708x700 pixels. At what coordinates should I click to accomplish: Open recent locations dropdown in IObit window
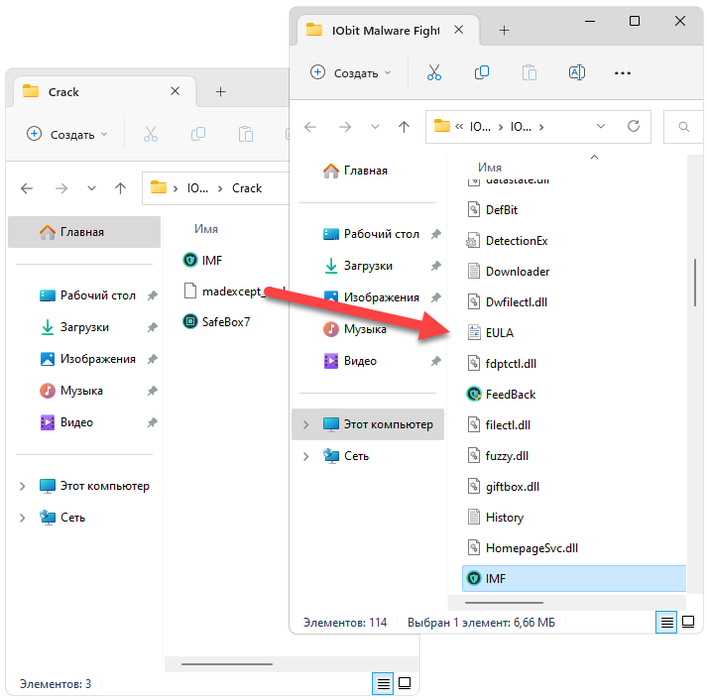[x=375, y=127]
